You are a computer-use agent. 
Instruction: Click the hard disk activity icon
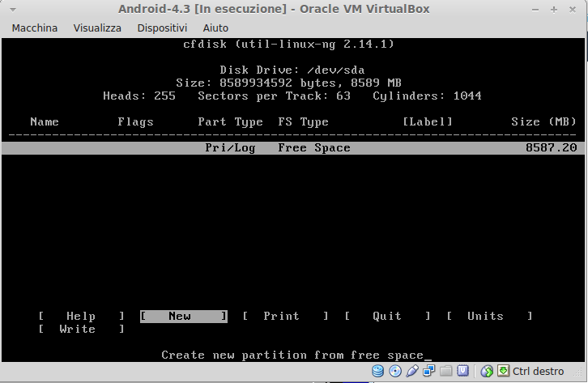click(377, 371)
